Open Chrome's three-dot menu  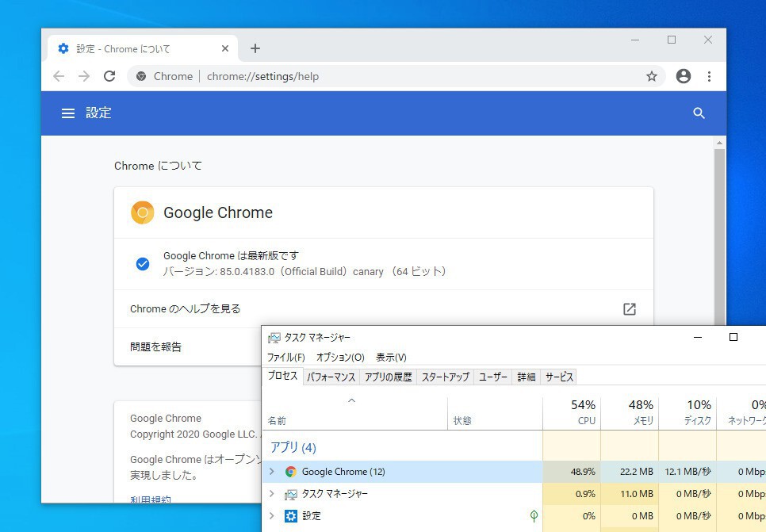[709, 76]
